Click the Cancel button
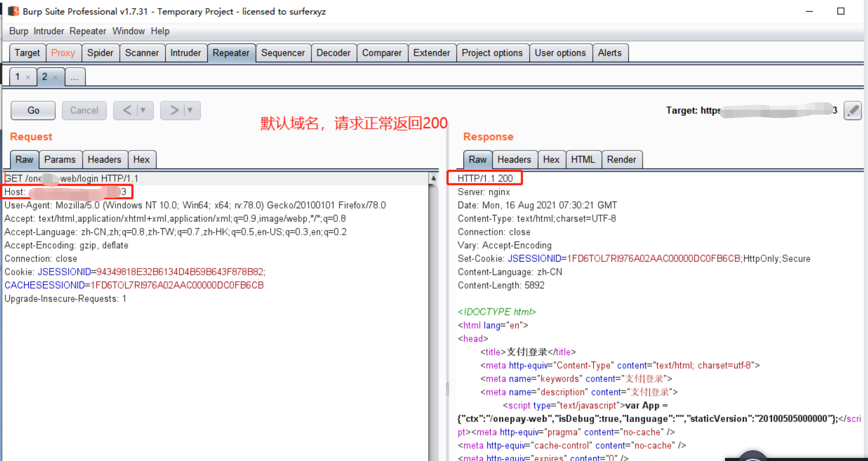 tap(83, 111)
